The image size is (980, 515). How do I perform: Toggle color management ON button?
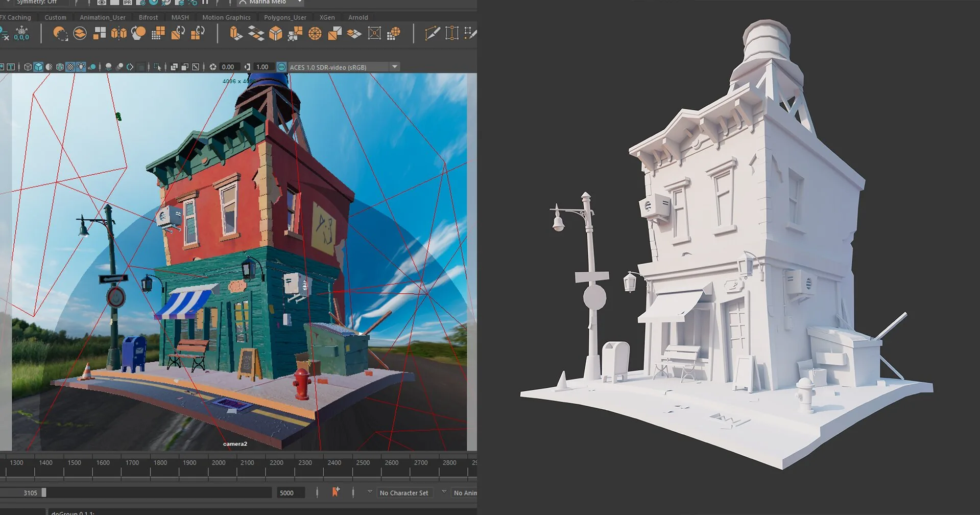[x=281, y=67]
